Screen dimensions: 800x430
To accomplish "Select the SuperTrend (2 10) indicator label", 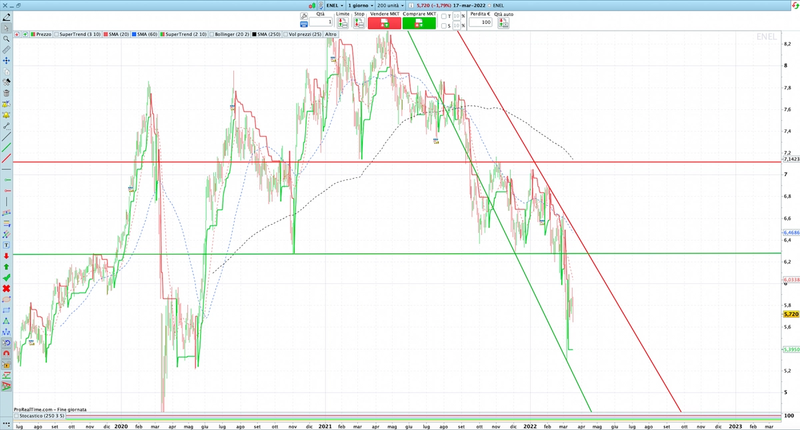I will click(x=186, y=34).
